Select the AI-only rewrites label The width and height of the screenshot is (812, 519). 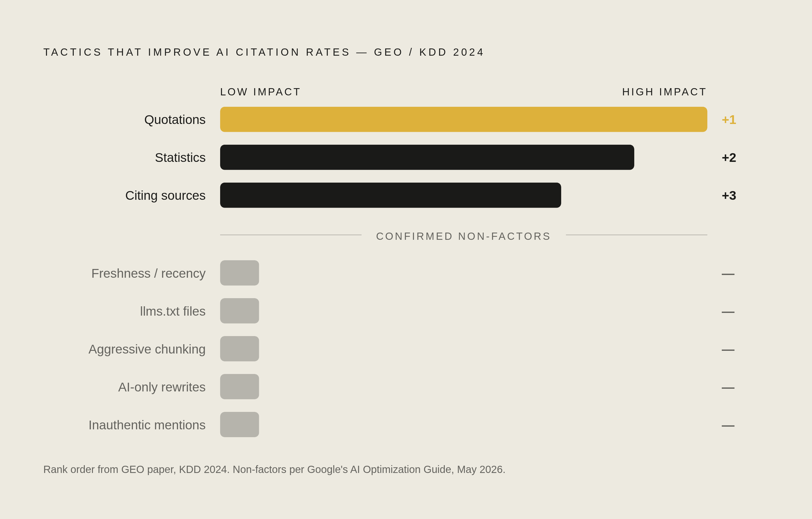coord(162,387)
